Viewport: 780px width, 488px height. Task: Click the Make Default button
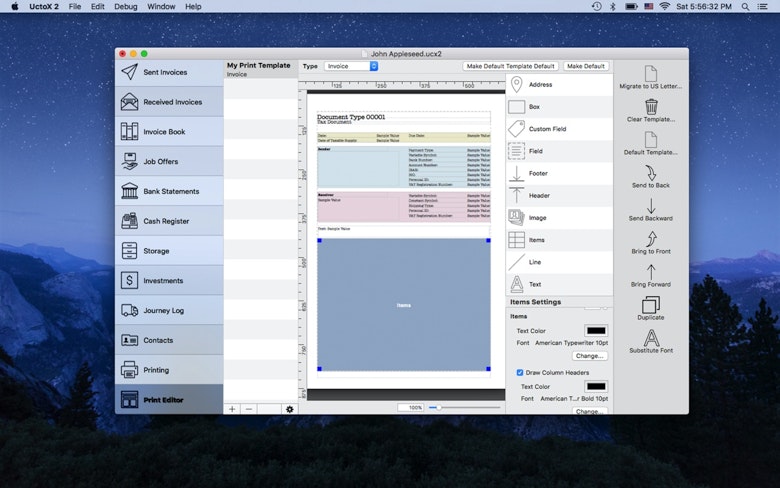(x=585, y=66)
